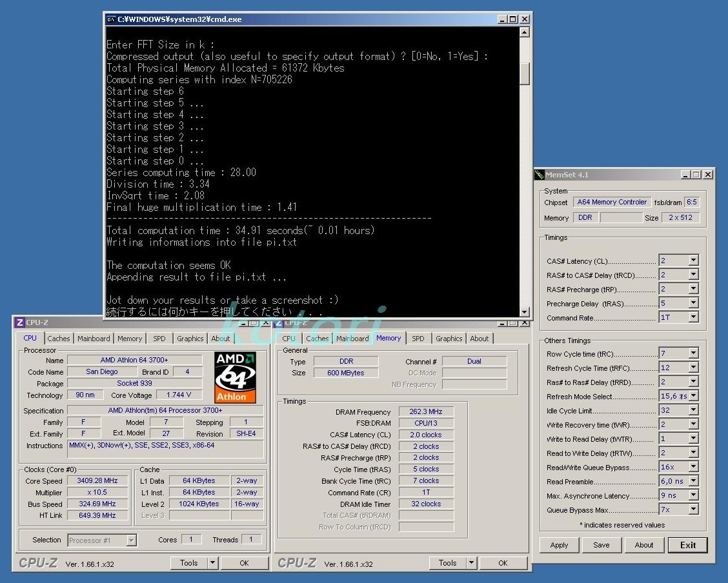
Task: Click the A64 Memory Controler chipset field
Action: [612, 203]
